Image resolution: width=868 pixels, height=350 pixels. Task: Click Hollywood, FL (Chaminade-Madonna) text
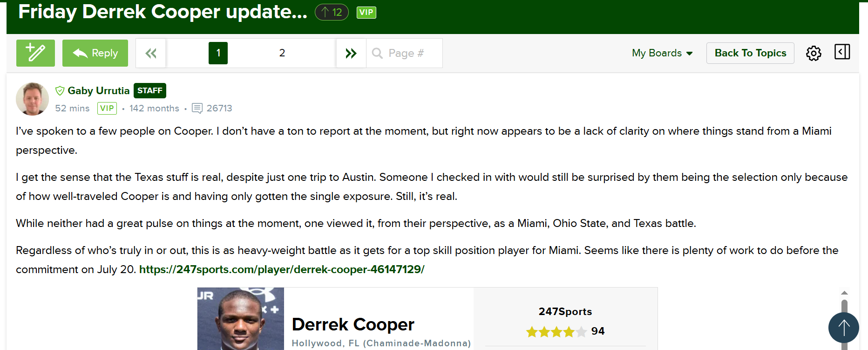coord(381,343)
